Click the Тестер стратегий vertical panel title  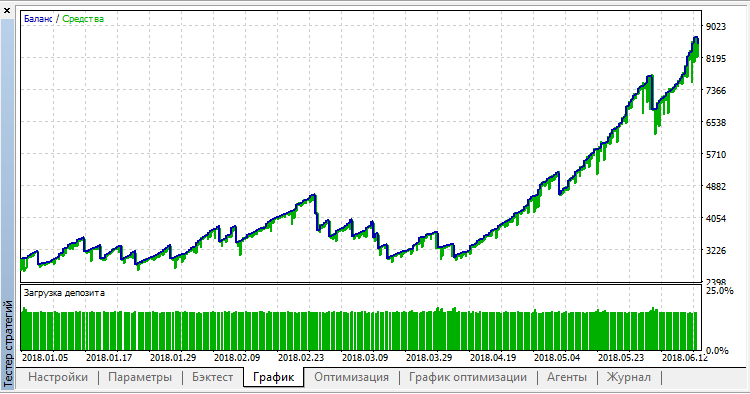pos(8,343)
